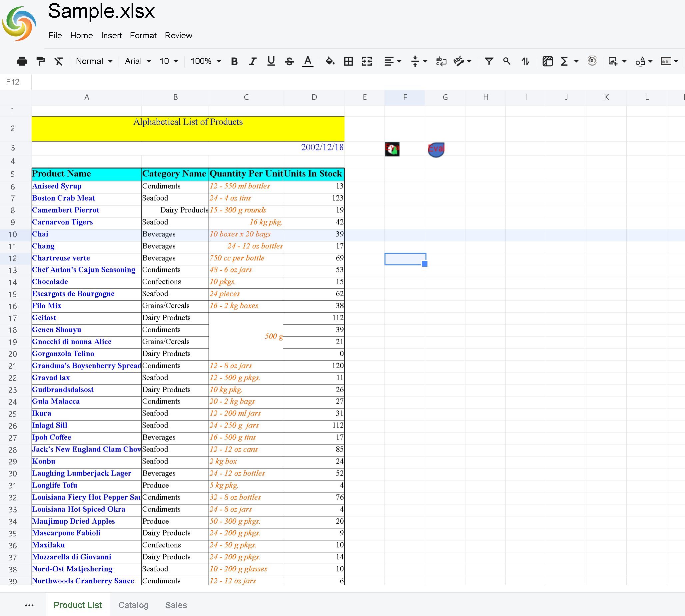Switch to the Catalog sheet tab
Image resolution: width=685 pixels, height=616 pixels.
[x=133, y=605]
